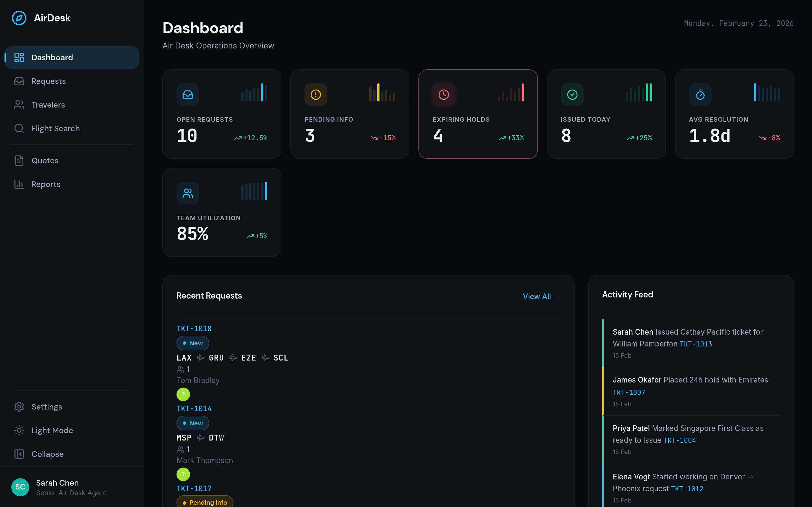The height and width of the screenshot is (507, 812).
Task: Toggle the Pending Info badge on TKT-1017
Action: 204,502
